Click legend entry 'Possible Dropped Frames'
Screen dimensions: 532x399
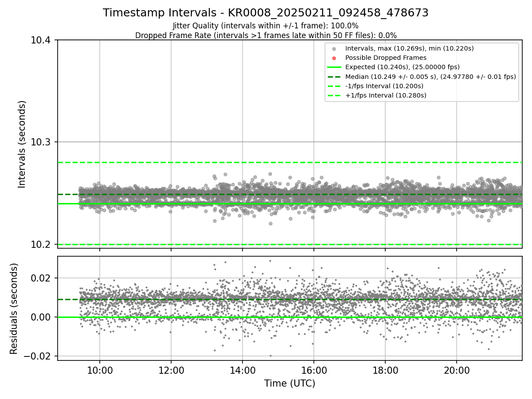coord(386,58)
